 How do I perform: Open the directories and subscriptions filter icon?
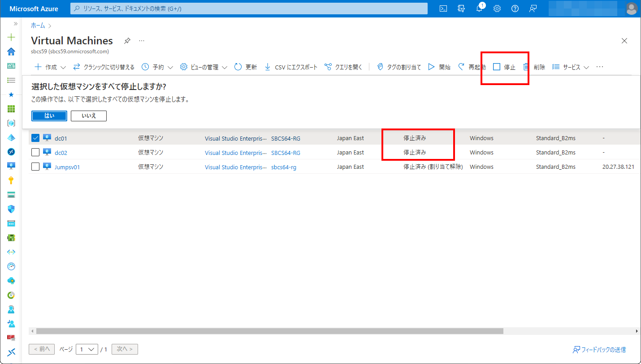(461, 9)
